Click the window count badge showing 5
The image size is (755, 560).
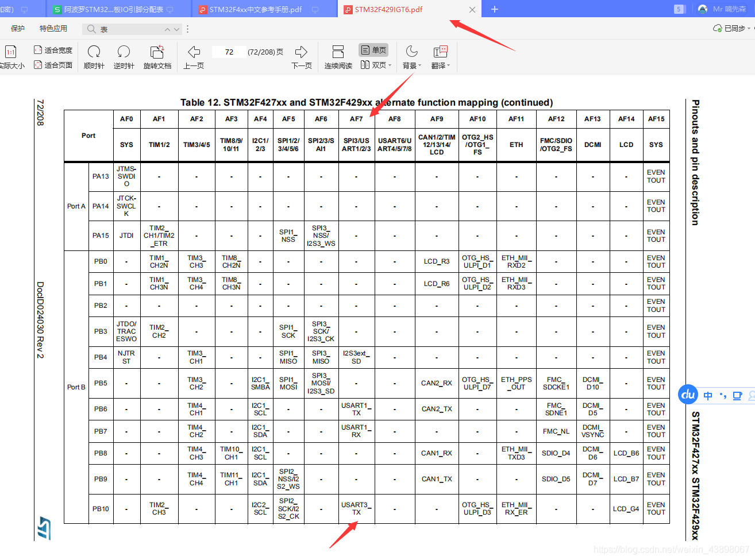pos(679,9)
